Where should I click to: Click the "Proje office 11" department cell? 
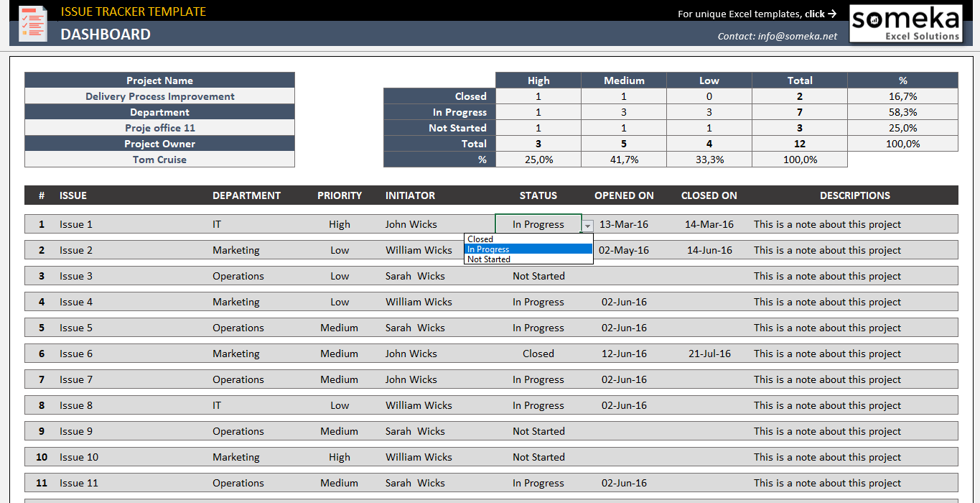pos(159,128)
